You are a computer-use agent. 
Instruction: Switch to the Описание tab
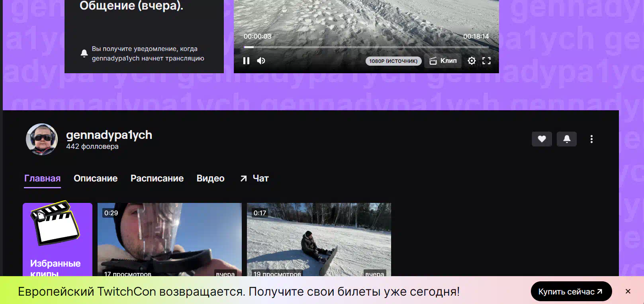point(96,178)
